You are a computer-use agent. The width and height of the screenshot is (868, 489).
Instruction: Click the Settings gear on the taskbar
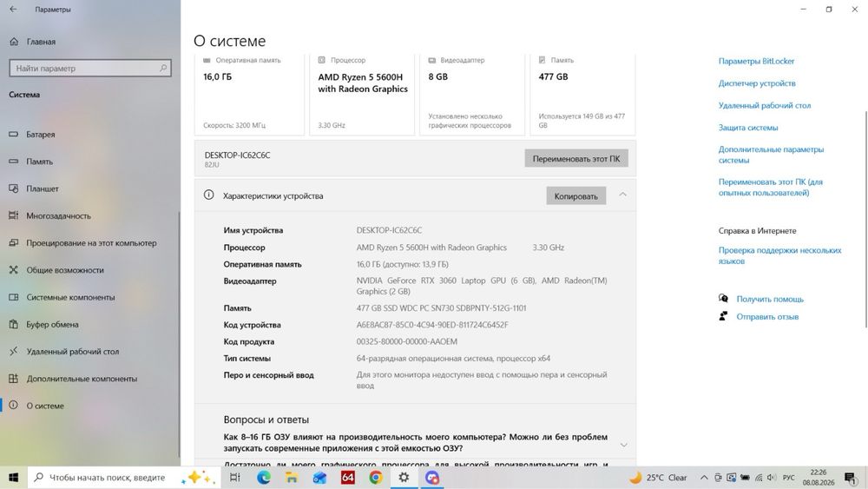[404, 478]
